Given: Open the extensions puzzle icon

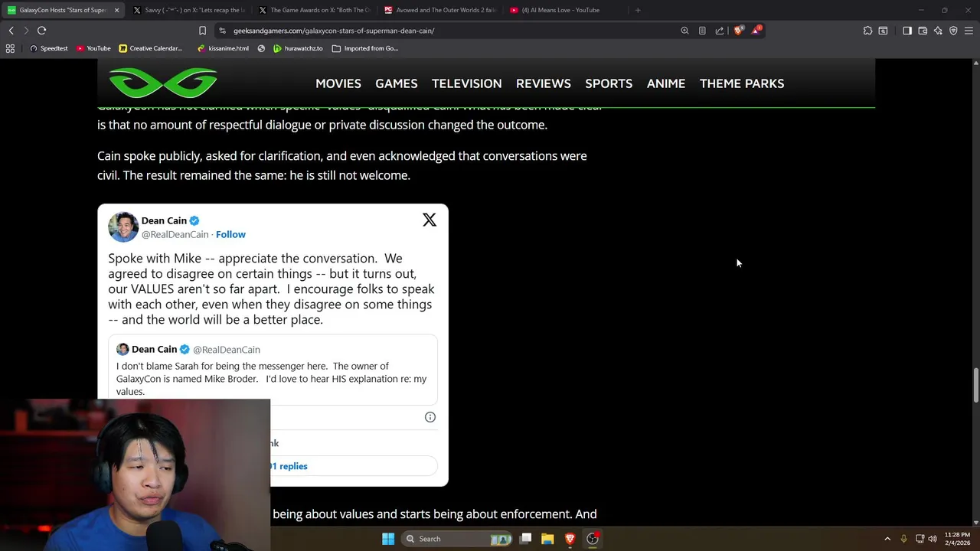Looking at the screenshot, I should click(867, 31).
